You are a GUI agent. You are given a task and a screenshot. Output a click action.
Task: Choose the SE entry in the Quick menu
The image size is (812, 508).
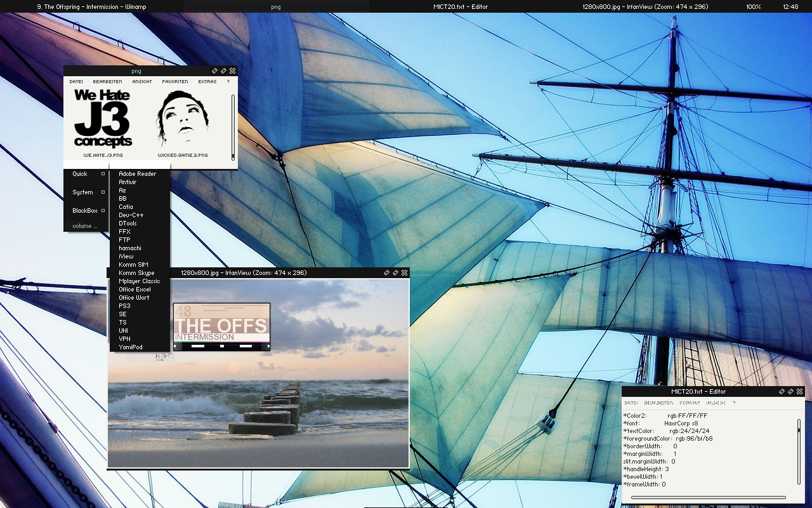tap(140, 314)
